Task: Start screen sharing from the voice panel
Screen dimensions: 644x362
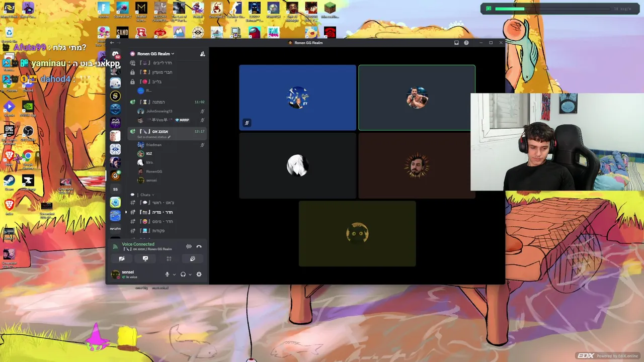Action: pyautogui.click(x=145, y=258)
